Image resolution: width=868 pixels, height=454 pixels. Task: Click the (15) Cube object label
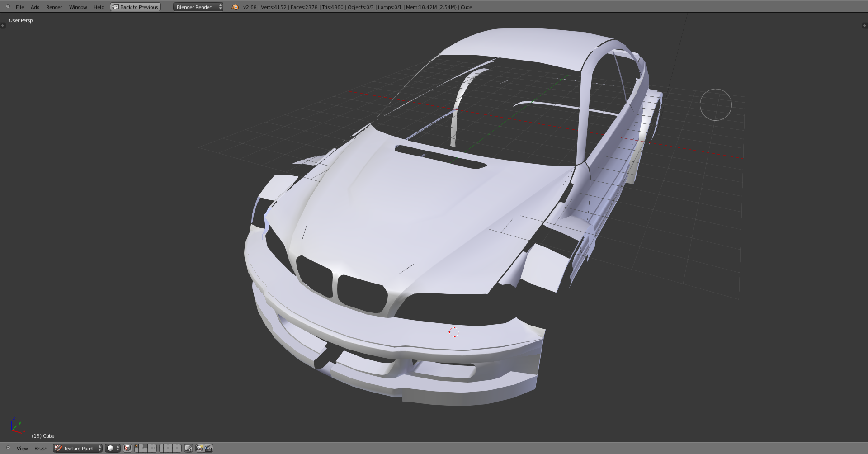click(43, 436)
